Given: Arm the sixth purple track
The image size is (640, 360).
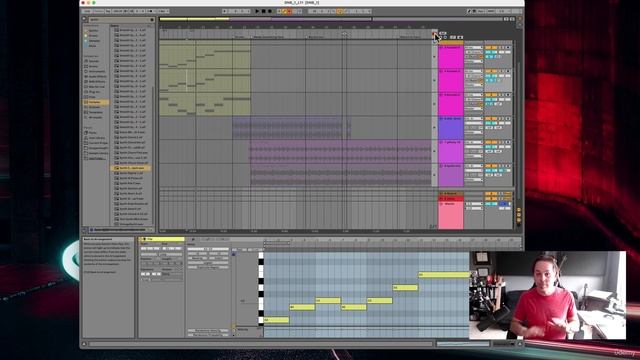Looking at the screenshot, I should point(508,166).
